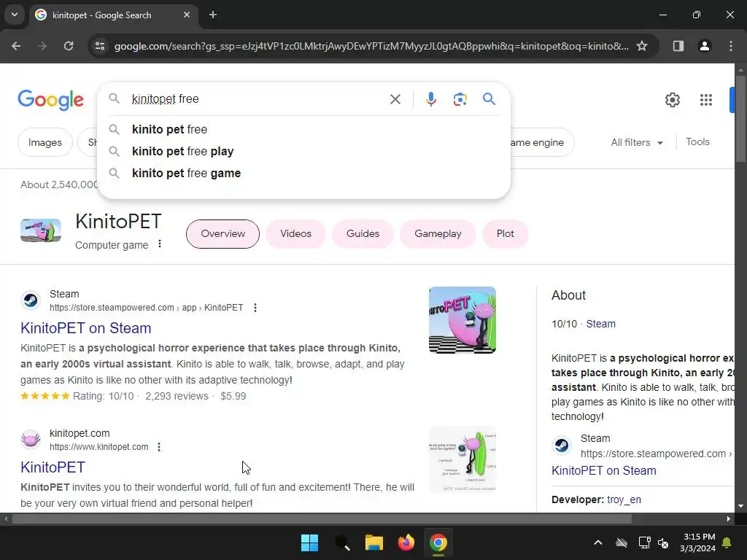747x560 pixels.
Task: Open the notification bell
Action: (727, 542)
